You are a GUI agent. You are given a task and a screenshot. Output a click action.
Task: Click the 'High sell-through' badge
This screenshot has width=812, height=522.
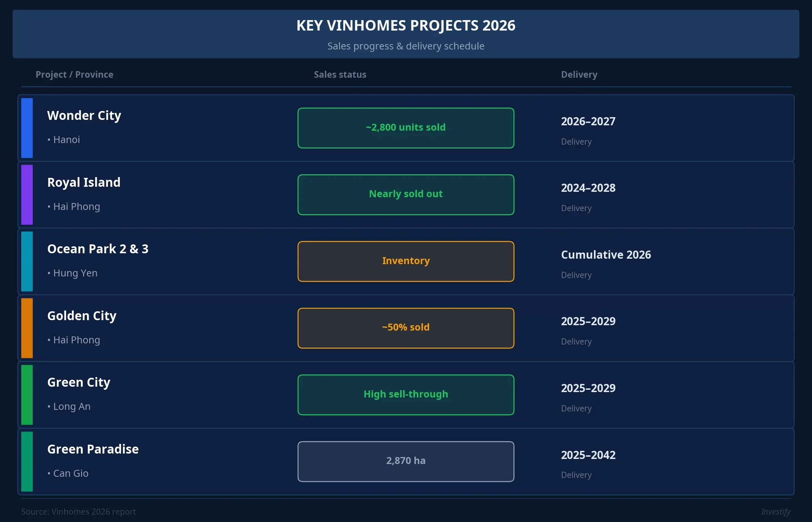(x=406, y=394)
